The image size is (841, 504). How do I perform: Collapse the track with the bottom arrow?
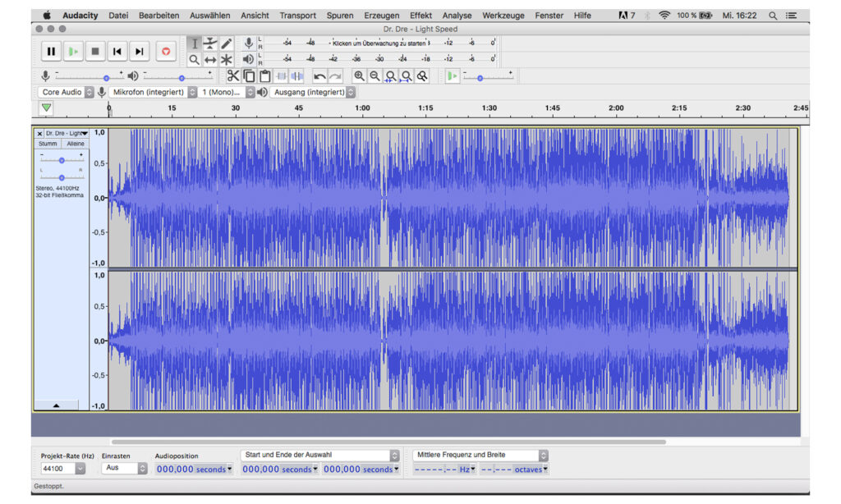tap(57, 405)
